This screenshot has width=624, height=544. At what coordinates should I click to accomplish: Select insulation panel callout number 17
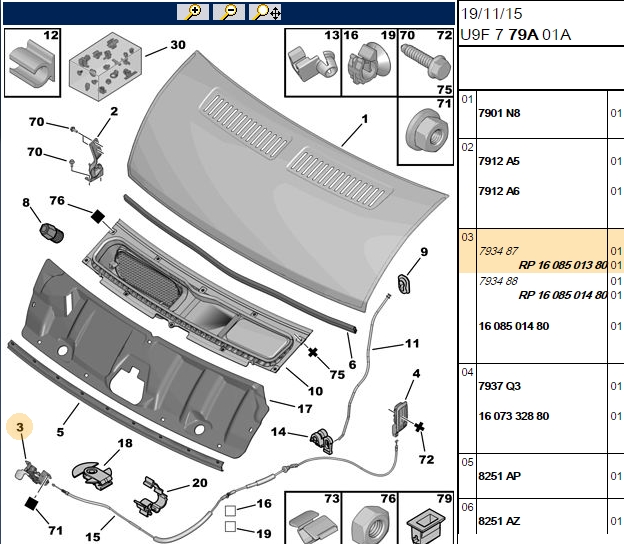(305, 409)
